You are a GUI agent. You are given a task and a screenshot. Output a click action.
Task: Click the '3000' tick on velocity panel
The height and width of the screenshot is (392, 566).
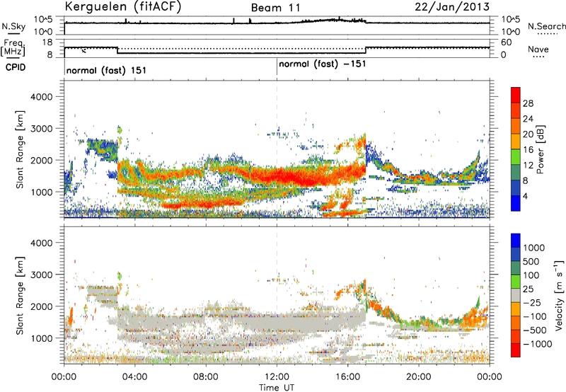pos(41,275)
